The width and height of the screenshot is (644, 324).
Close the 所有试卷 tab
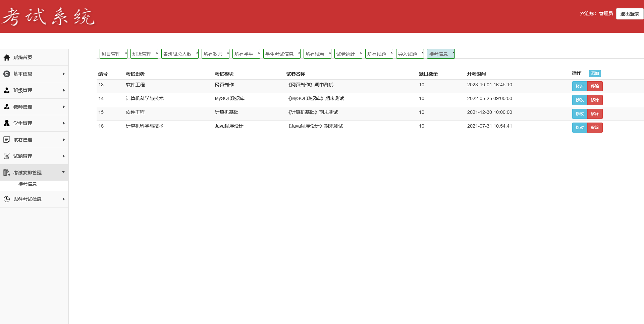[330, 52]
